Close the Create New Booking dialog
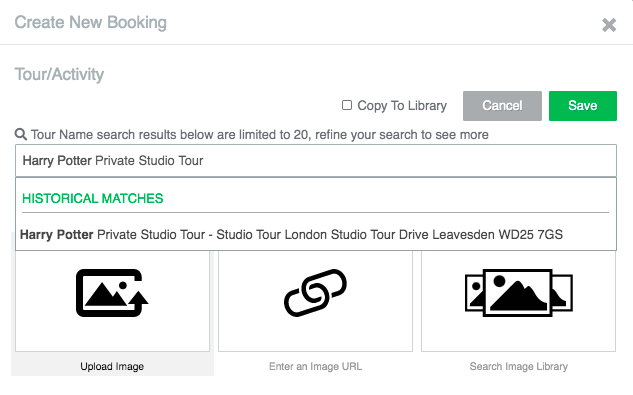This screenshot has height=395, width=633. [x=609, y=25]
